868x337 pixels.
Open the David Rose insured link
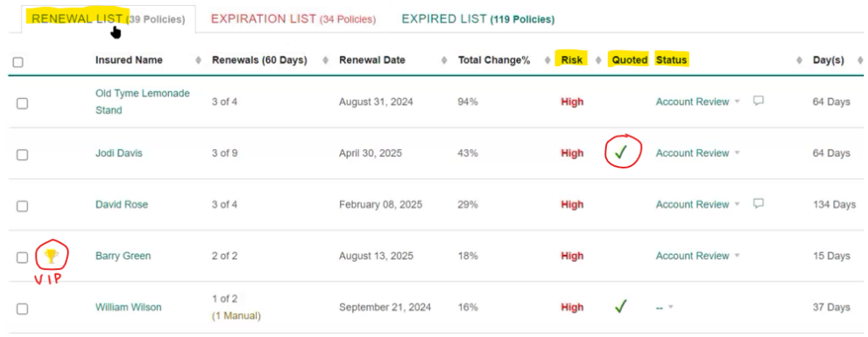tap(122, 205)
